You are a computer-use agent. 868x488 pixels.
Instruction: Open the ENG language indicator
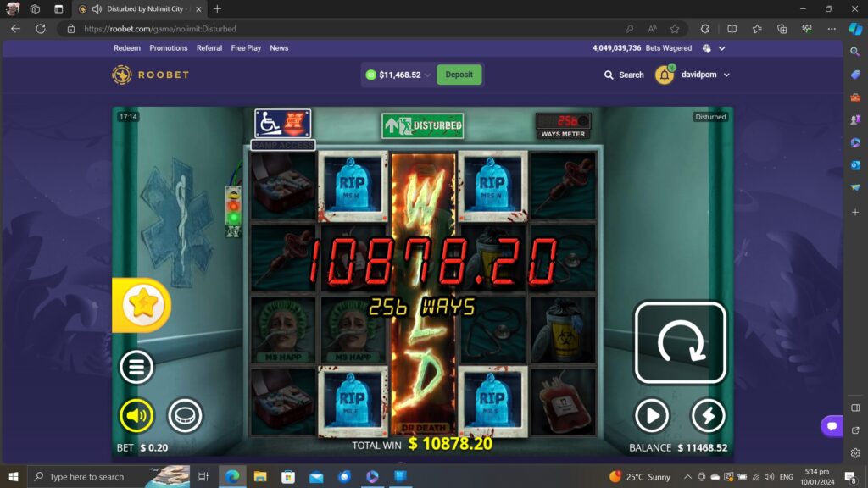tap(786, 476)
